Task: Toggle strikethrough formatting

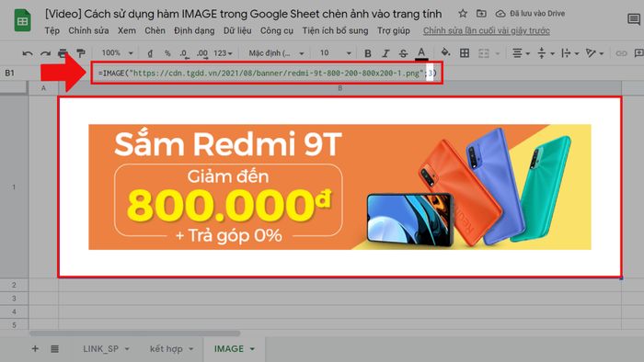Action: pos(403,53)
